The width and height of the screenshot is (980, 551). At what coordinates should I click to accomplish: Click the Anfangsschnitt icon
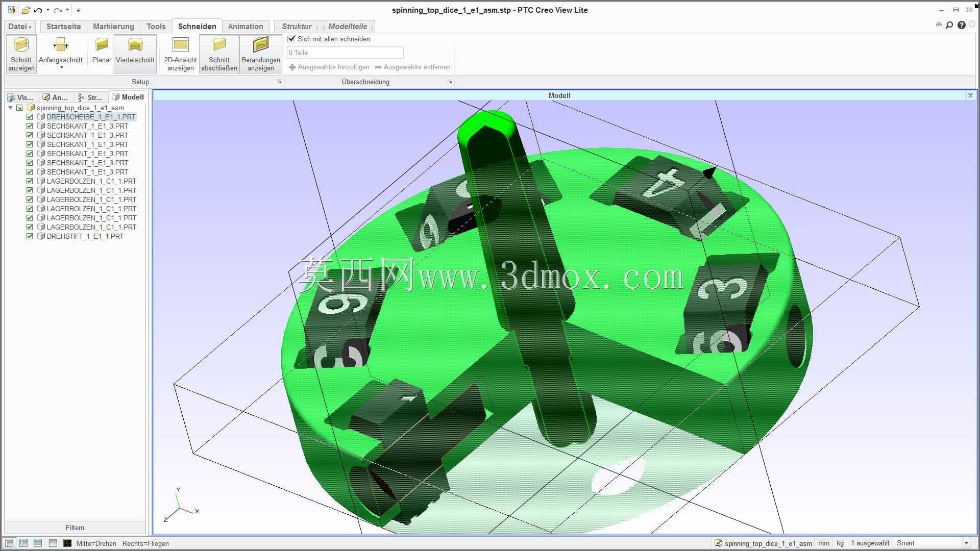coord(61,45)
